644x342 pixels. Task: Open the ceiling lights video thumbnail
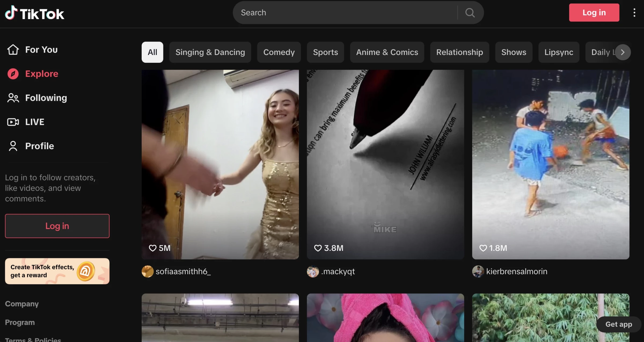click(220, 318)
